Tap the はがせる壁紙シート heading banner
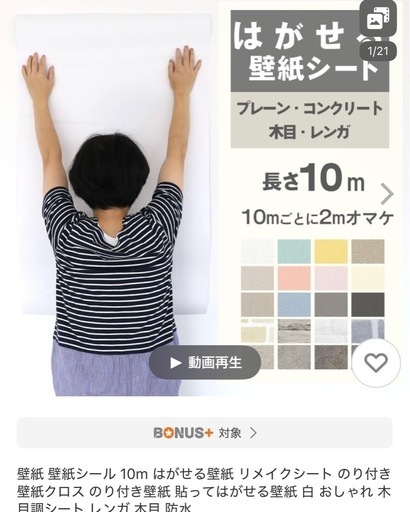The image size is (410, 512). click(x=310, y=51)
